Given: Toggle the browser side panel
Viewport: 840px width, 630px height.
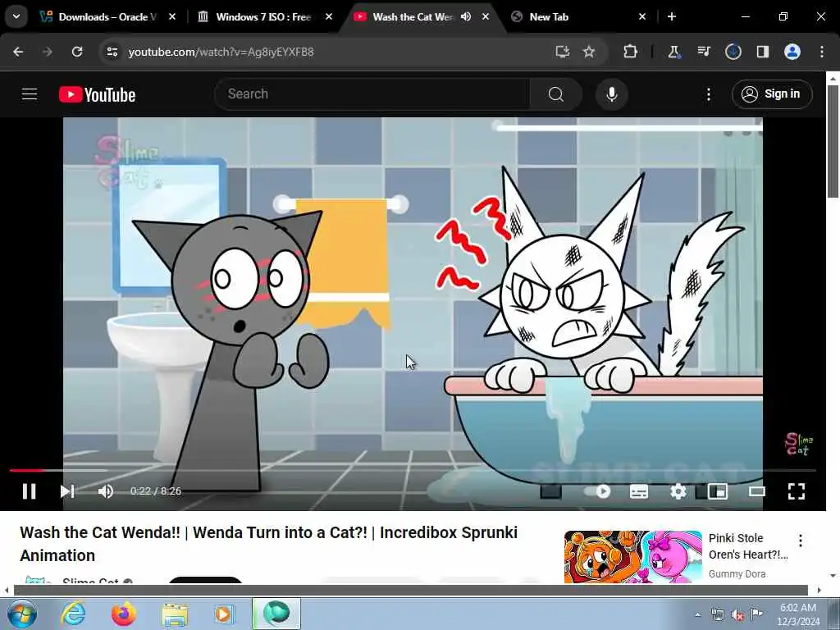Looking at the screenshot, I should [x=762, y=52].
